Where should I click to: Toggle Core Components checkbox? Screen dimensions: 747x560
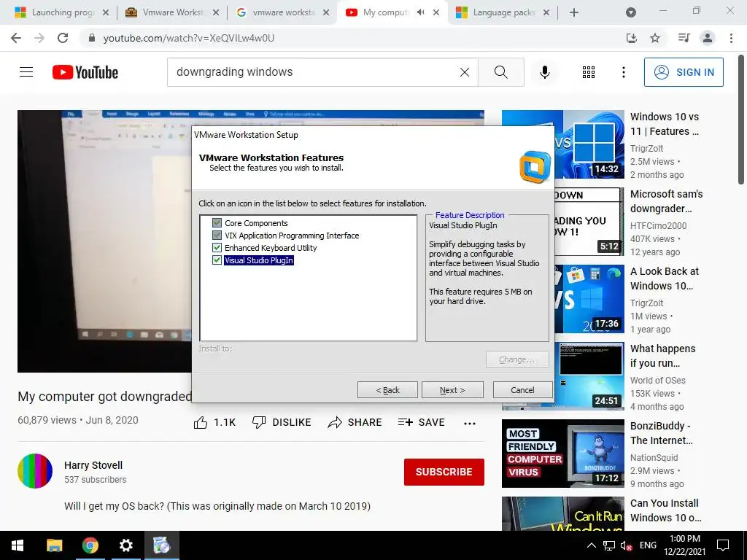[x=217, y=223]
